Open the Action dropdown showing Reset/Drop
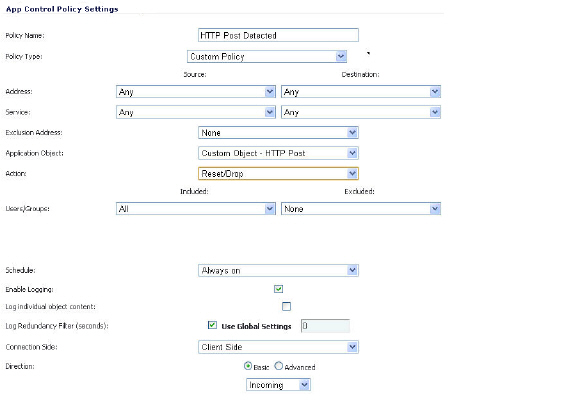The width and height of the screenshot is (576, 411). [278, 174]
